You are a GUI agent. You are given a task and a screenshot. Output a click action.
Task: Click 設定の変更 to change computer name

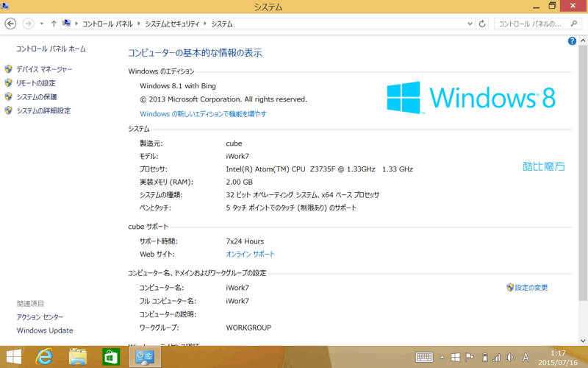(531, 288)
